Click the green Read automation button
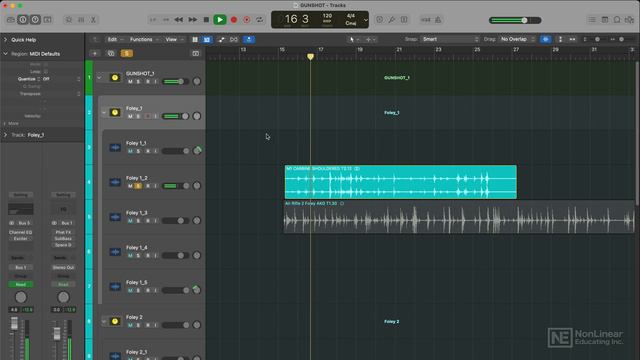This screenshot has width=640, height=360. pyautogui.click(x=20, y=284)
